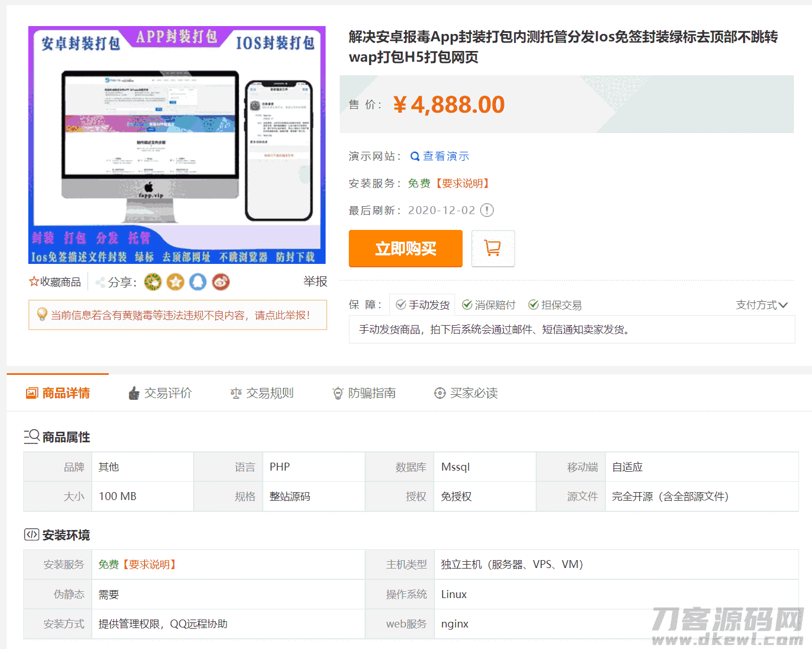Click the 商品属性 section magnifier icon
This screenshot has height=649, width=812.
click(x=32, y=436)
